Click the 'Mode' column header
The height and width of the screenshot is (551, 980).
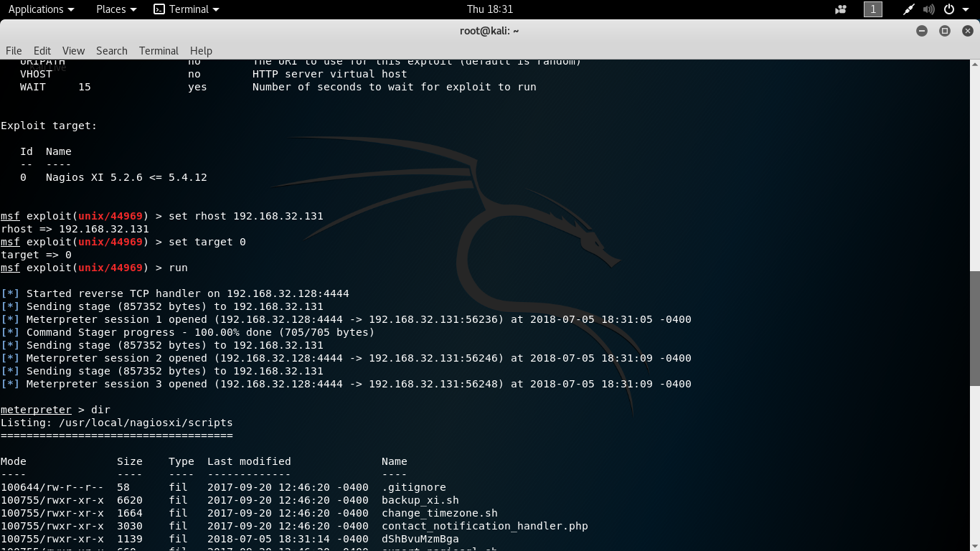coord(14,461)
